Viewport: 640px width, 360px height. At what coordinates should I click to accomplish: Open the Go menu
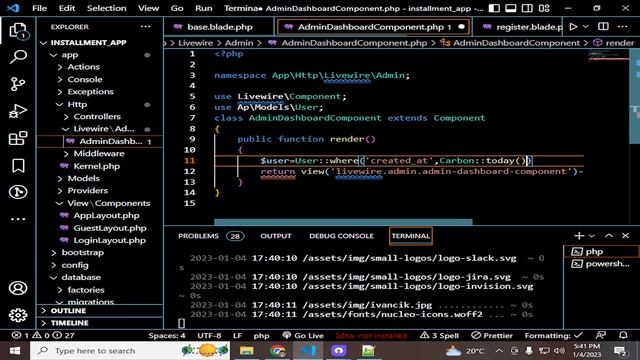[x=177, y=8]
